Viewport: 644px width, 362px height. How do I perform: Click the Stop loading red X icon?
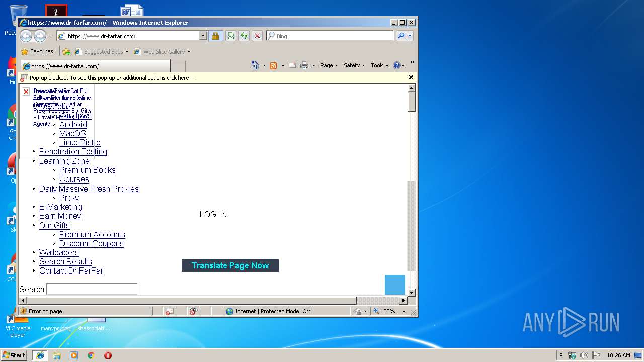[x=257, y=36]
